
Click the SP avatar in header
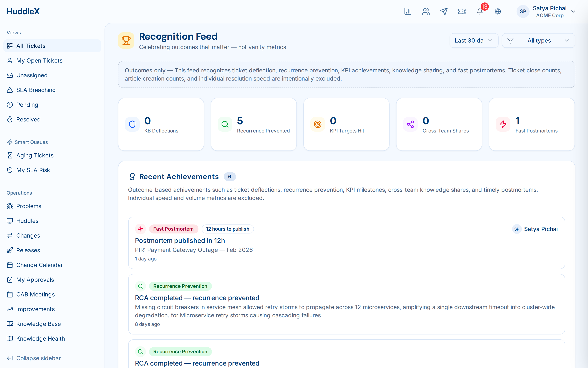tap(523, 11)
